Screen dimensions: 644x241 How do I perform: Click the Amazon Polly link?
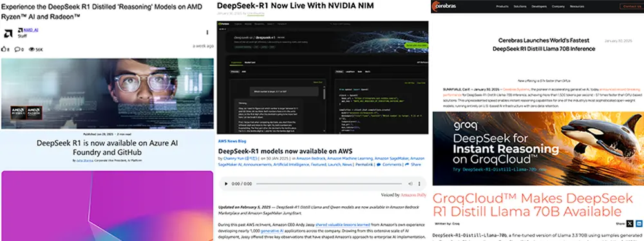[x=413, y=195]
